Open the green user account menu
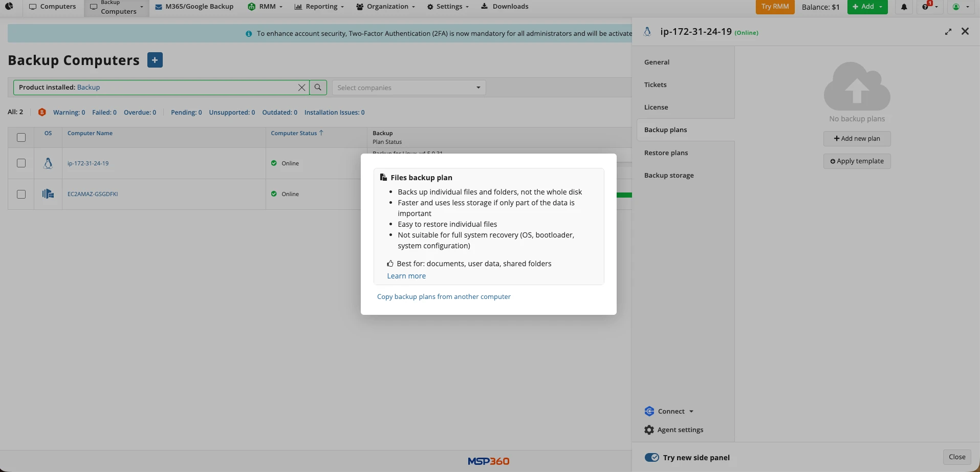 point(961,7)
